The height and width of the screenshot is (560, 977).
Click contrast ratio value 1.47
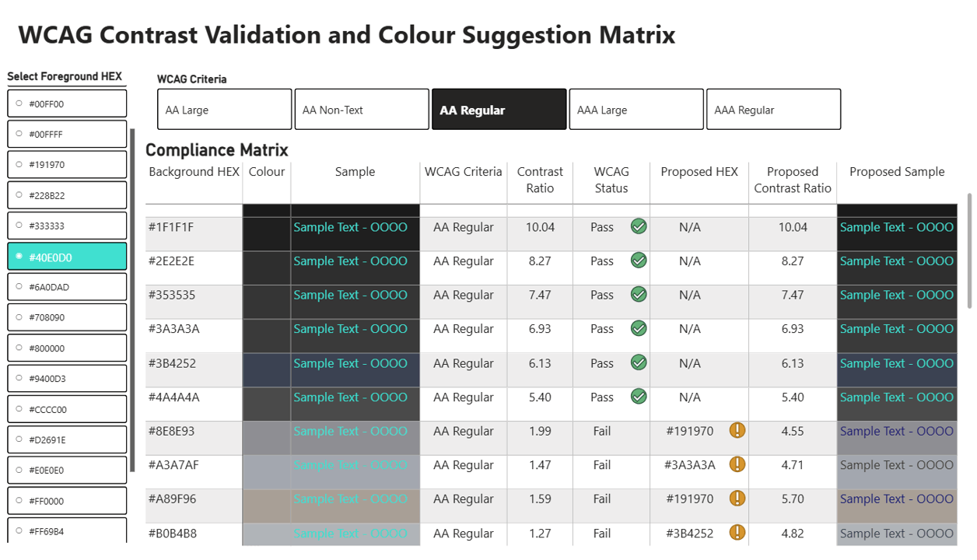click(x=540, y=465)
